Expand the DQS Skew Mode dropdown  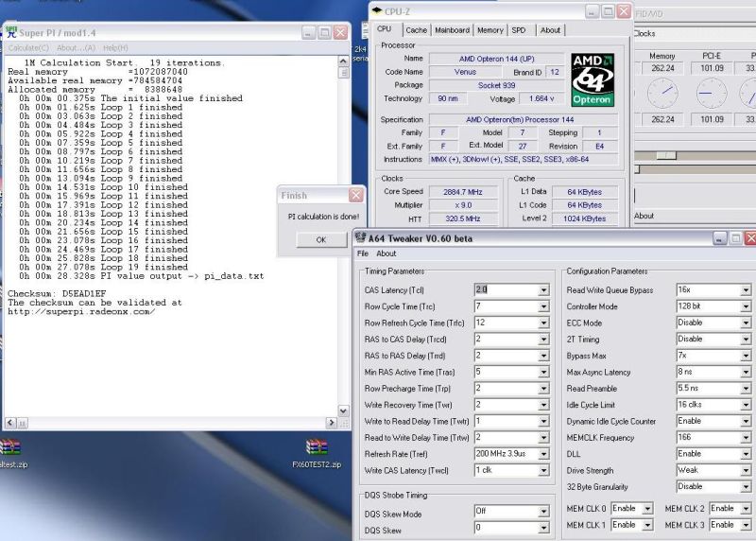(x=543, y=511)
